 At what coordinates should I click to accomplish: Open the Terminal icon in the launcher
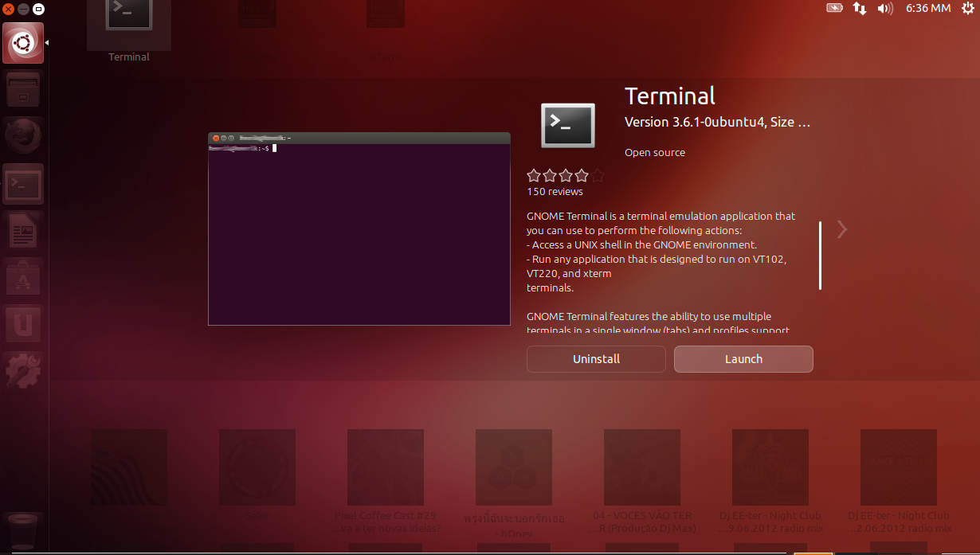pyautogui.click(x=24, y=184)
